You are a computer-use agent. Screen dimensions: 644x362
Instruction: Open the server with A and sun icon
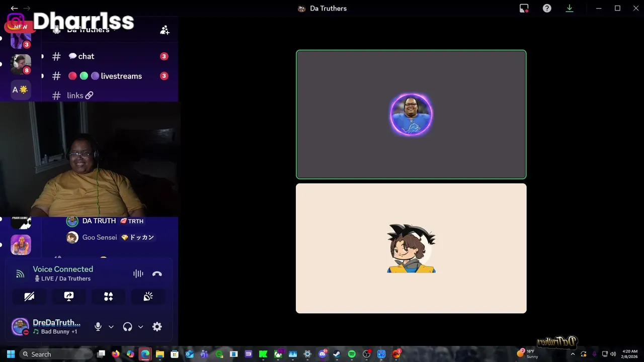[x=21, y=89]
